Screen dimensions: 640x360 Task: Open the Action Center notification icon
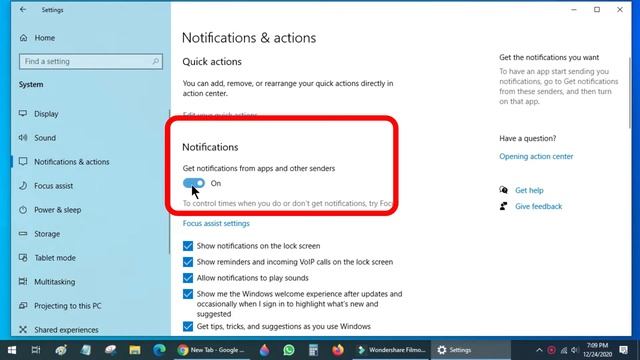(623, 350)
